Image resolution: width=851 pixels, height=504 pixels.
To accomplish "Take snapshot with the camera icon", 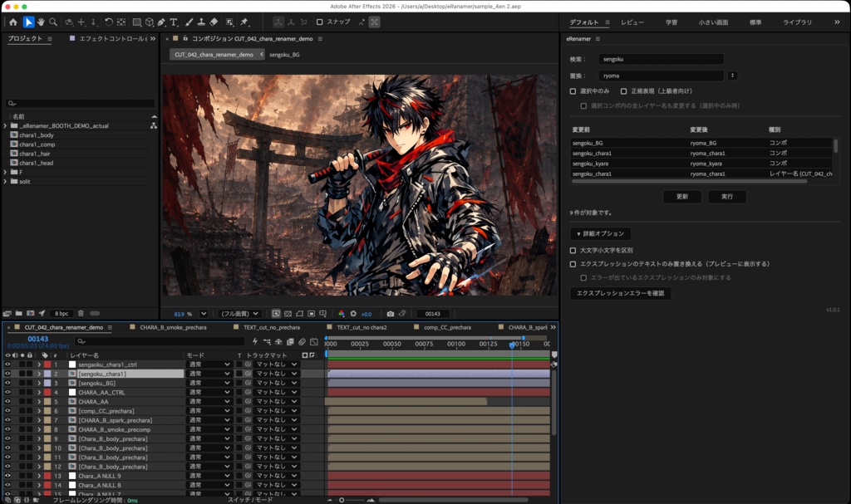I will [x=391, y=314].
